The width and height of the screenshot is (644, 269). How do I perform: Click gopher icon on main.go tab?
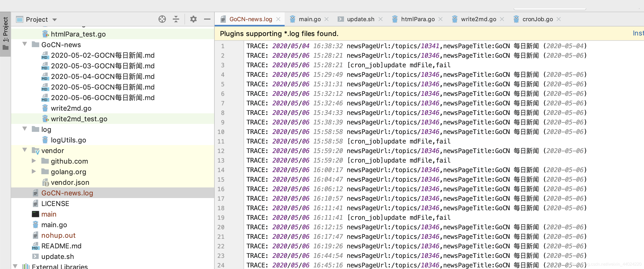(x=293, y=19)
